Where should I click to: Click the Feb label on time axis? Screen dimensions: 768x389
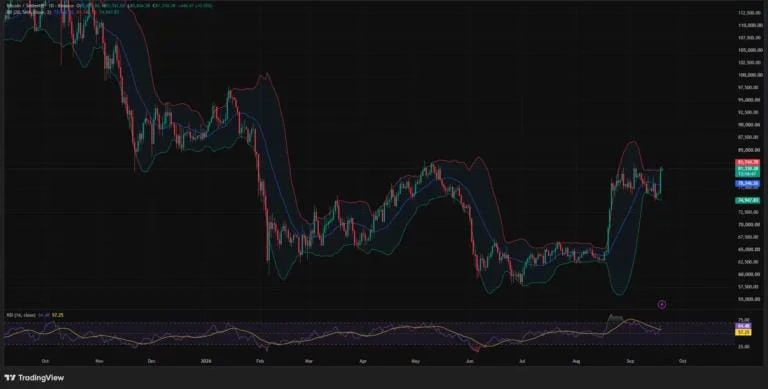(260, 361)
